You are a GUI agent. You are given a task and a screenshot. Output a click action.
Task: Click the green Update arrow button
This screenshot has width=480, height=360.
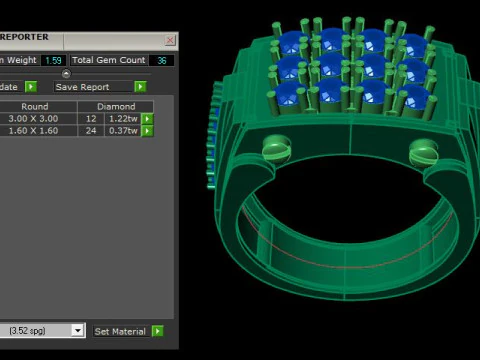click(x=31, y=87)
